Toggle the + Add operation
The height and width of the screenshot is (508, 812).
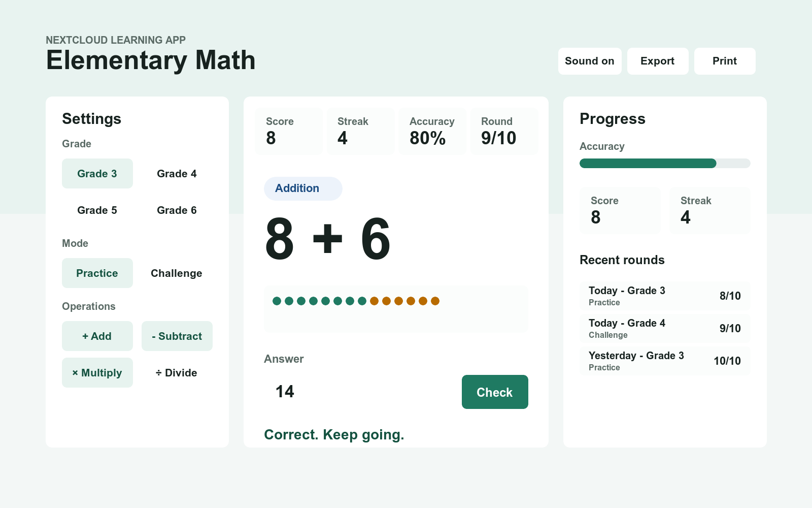click(x=97, y=336)
